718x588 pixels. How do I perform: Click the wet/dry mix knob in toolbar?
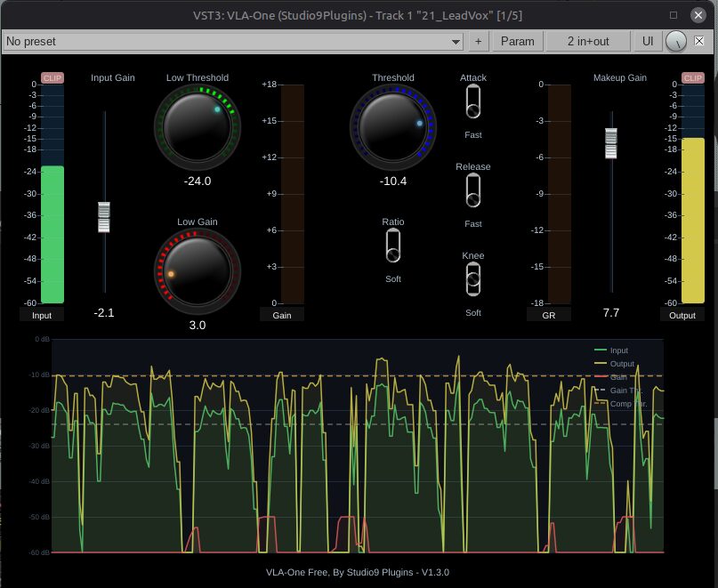tap(676, 42)
